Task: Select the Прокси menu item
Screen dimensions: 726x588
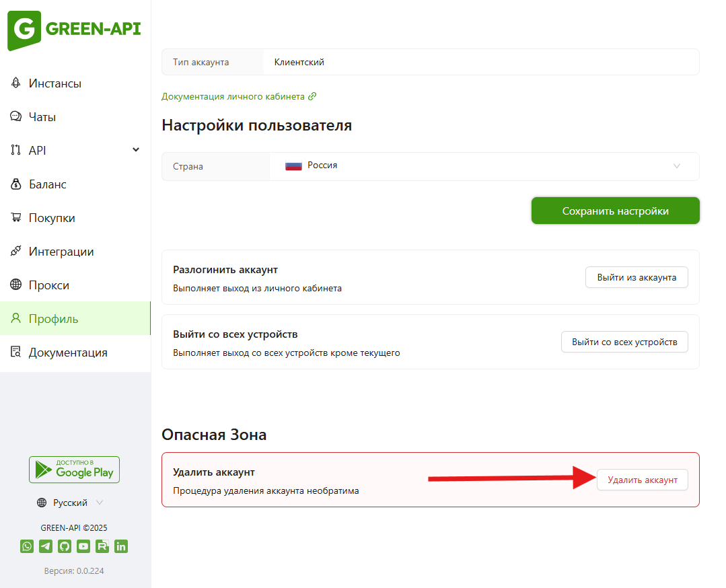Action: (x=48, y=285)
